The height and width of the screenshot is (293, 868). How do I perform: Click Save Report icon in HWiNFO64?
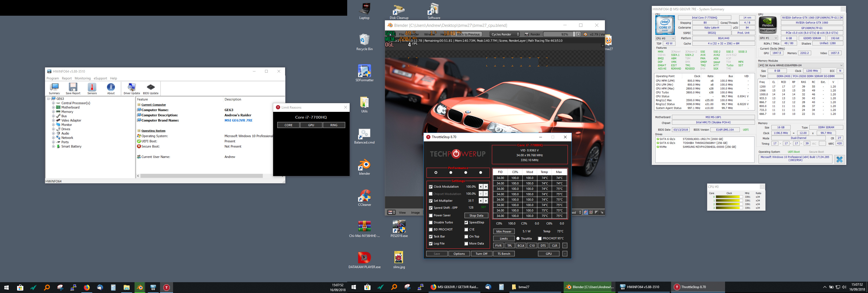point(73,89)
